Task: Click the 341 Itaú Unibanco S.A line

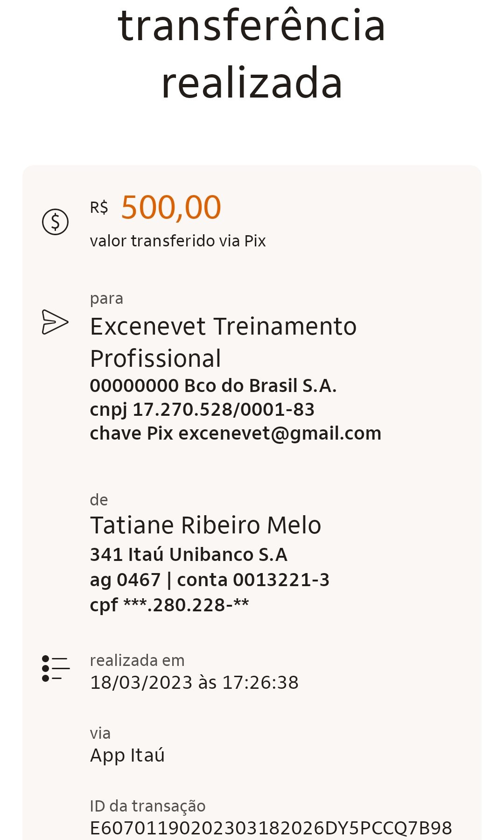Action: pos(189,554)
